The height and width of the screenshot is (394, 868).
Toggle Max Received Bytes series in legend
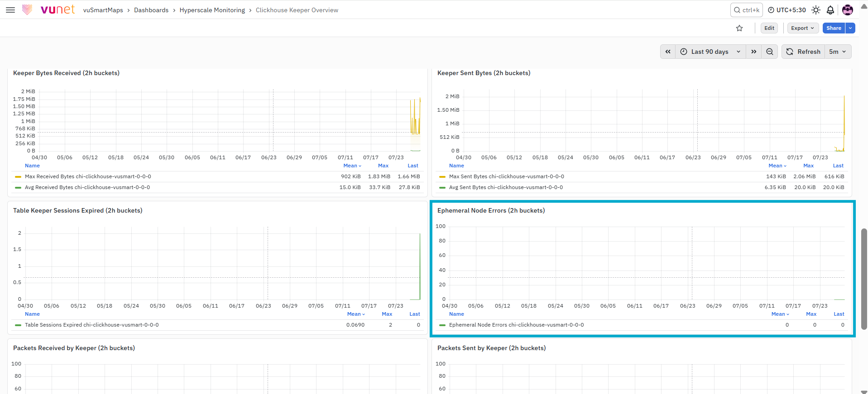pos(88,176)
